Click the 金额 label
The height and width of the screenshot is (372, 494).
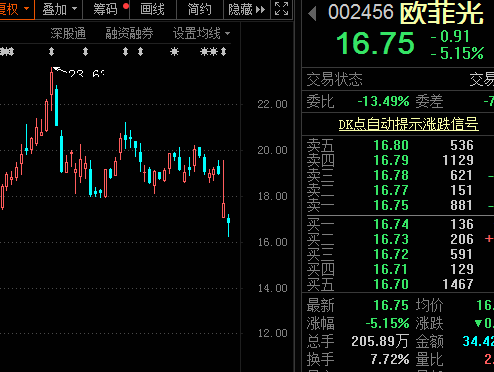(x=429, y=341)
